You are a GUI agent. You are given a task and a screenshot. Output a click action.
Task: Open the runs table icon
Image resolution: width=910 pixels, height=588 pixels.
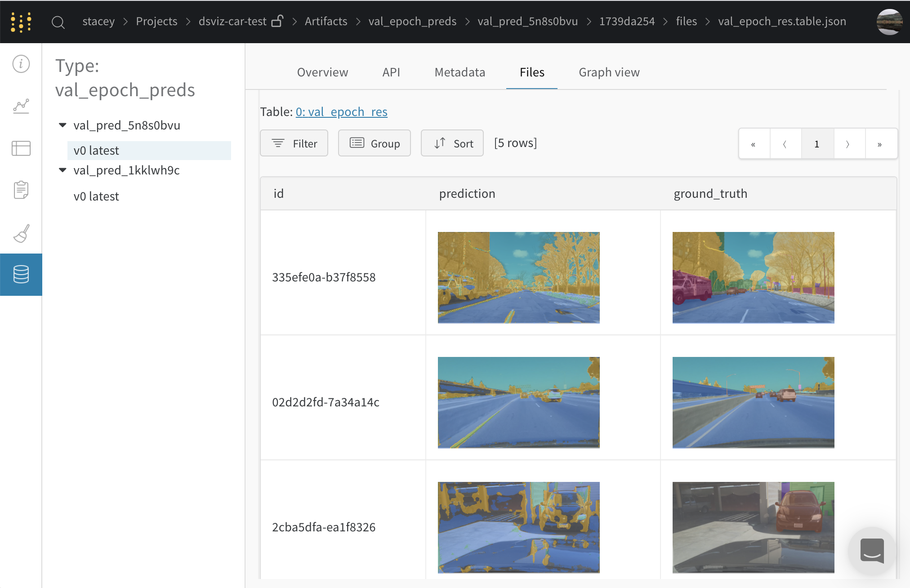pyautogui.click(x=21, y=148)
